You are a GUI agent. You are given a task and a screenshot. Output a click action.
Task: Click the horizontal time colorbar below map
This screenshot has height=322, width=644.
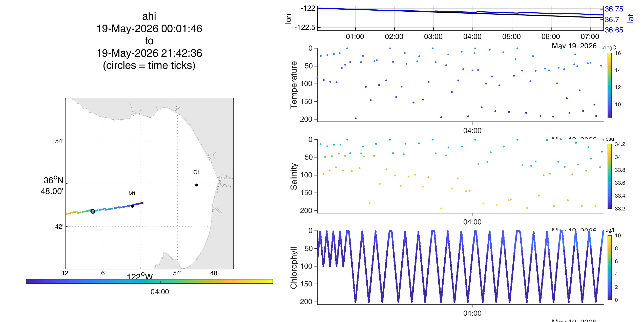pos(150,281)
